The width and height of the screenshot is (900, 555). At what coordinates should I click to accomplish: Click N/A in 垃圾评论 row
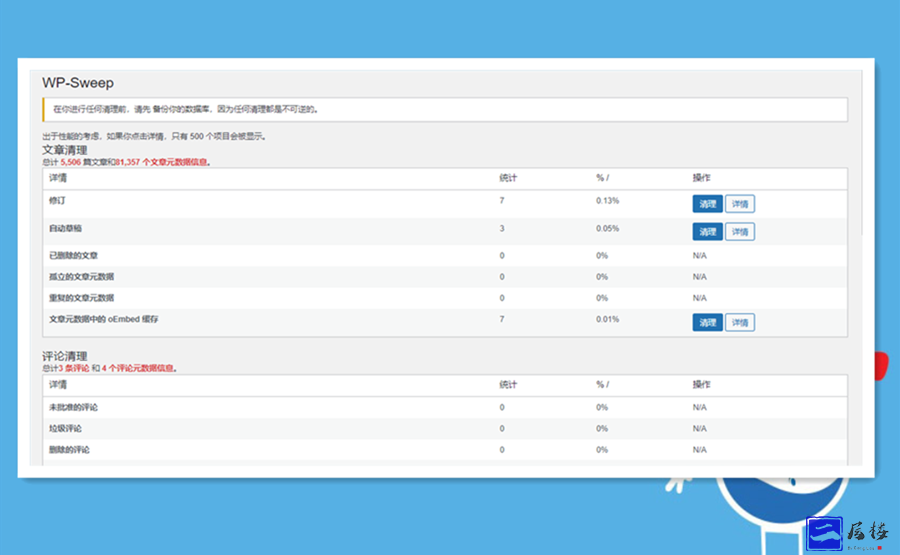[x=700, y=429]
